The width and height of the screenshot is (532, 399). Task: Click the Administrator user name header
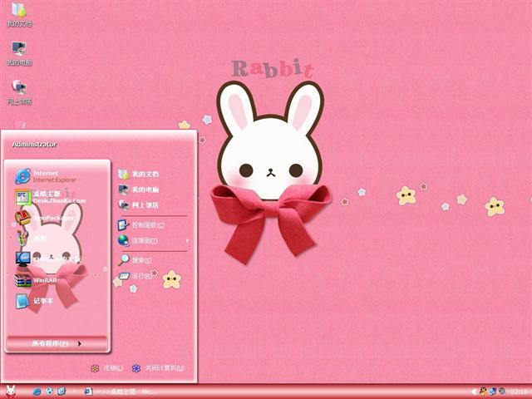(x=34, y=145)
